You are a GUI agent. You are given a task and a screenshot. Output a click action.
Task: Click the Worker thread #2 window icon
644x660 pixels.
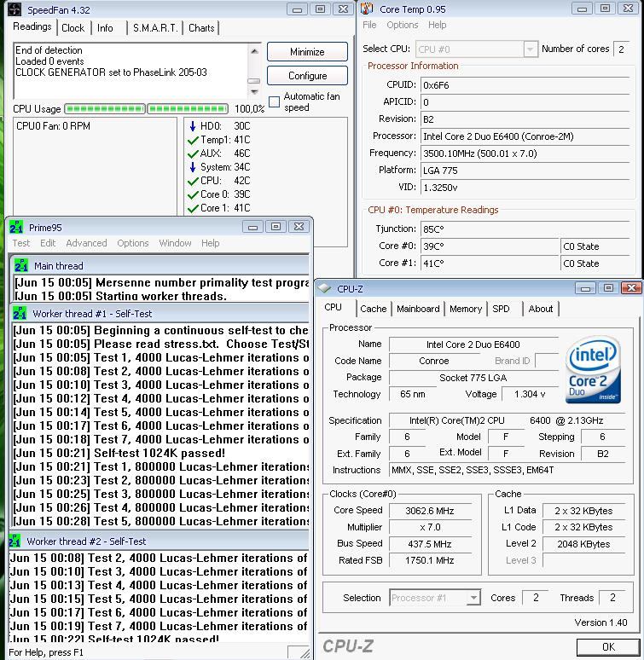point(15,541)
